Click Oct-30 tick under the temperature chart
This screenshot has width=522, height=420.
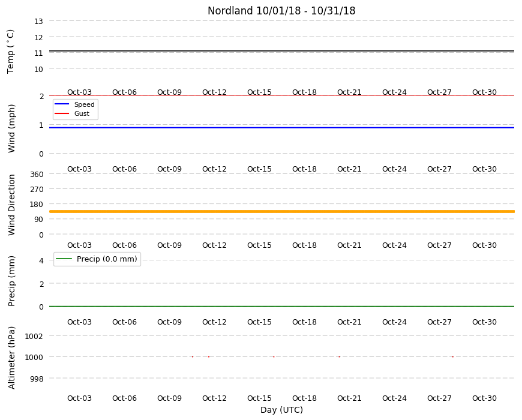tap(484, 92)
